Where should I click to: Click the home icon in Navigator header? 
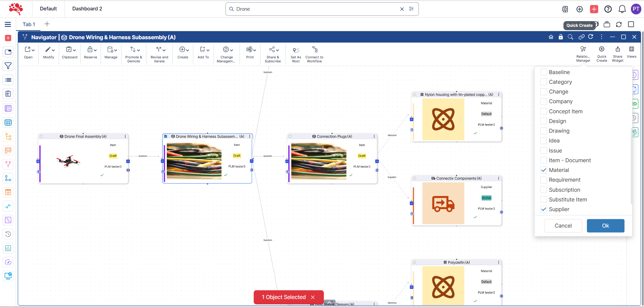coord(551,37)
